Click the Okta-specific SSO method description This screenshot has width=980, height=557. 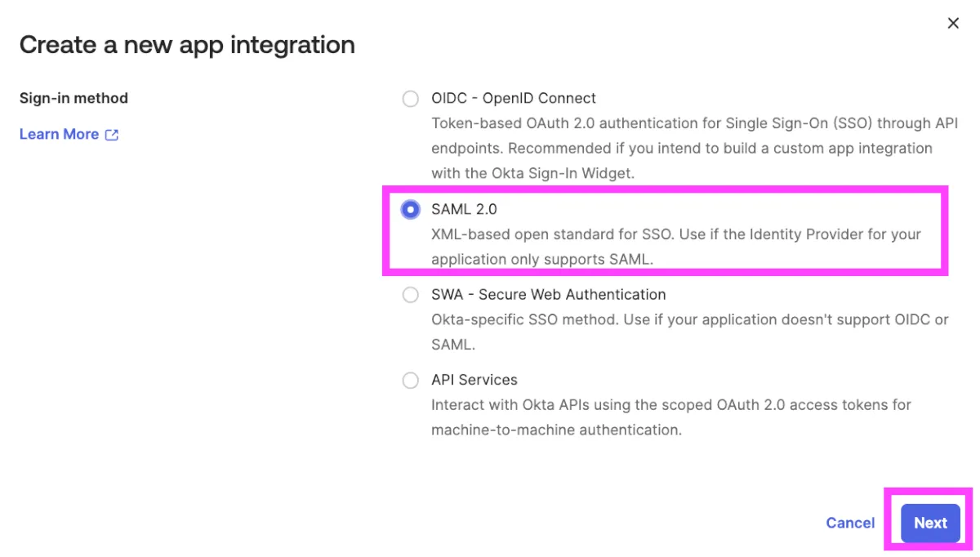[x=689, y=320]
